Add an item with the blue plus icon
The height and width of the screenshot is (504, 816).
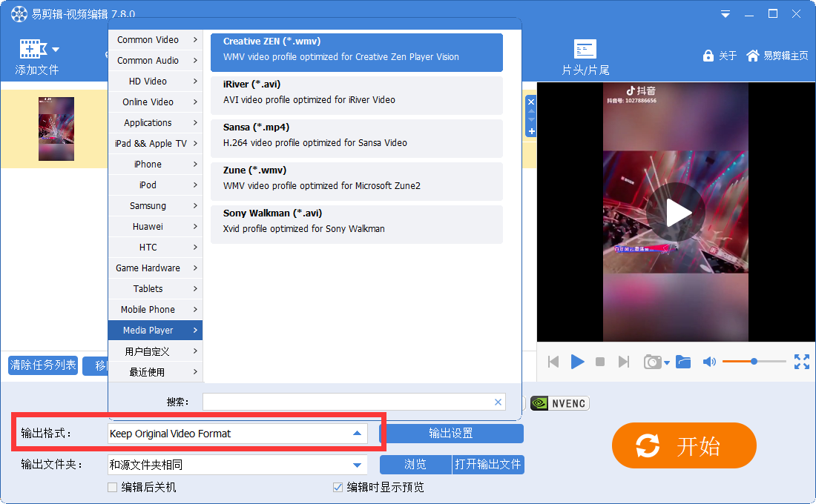point(531,132)
